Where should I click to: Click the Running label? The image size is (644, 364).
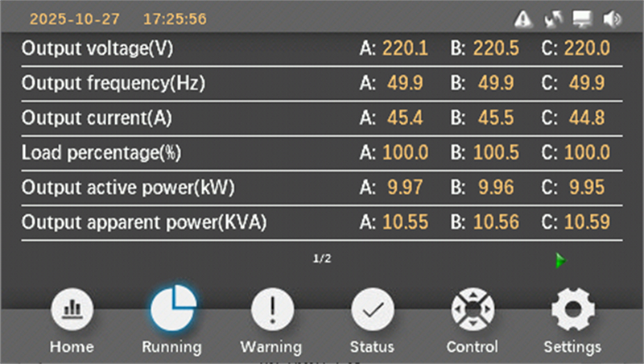pyautogui.click(x=171, y=348)
